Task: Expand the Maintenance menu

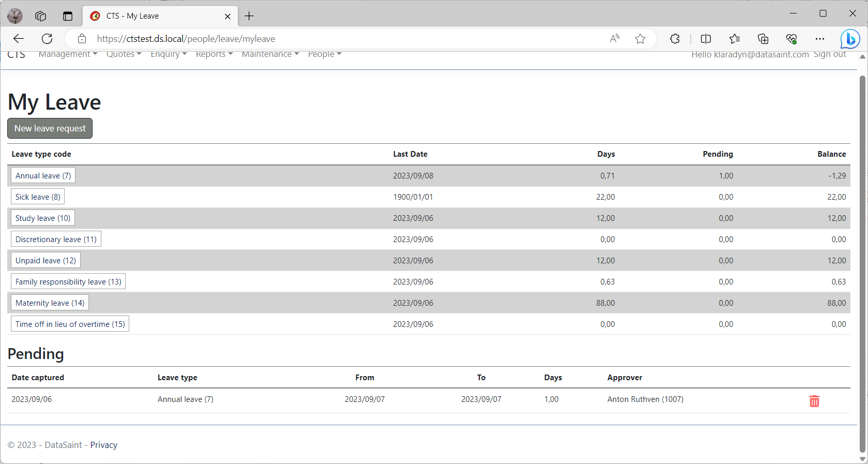Action: click(270, 54)
